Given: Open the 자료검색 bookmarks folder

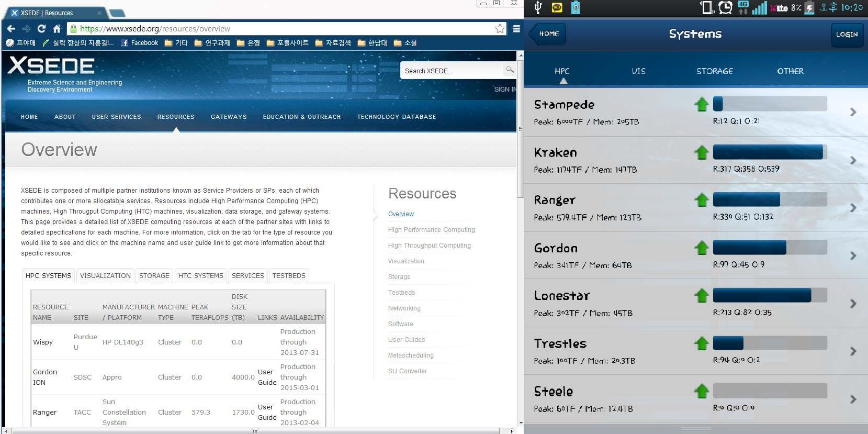Looking at the screenshot, I should (x=333, y=43).
